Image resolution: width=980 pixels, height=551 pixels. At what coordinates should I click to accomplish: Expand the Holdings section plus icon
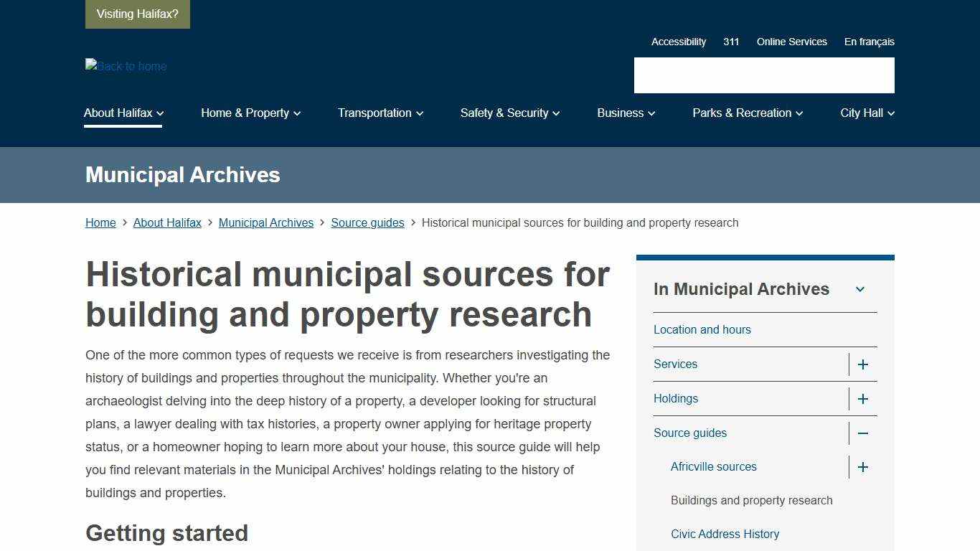click(863, 399)
